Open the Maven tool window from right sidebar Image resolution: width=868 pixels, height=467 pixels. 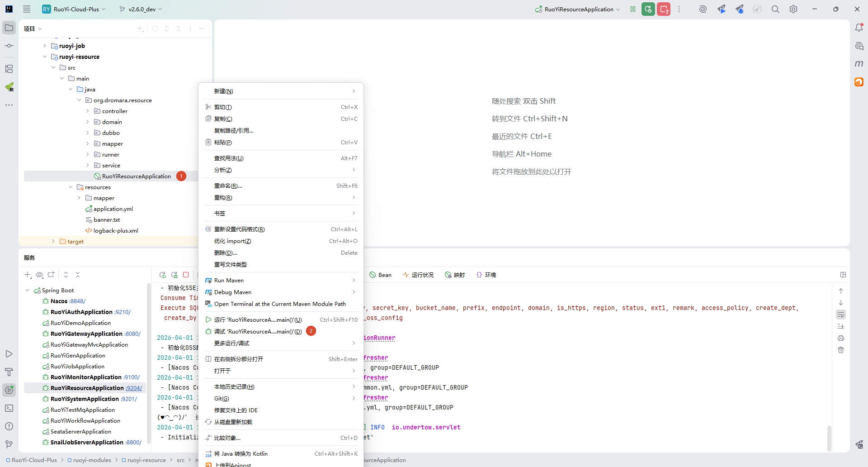(859, 64)
